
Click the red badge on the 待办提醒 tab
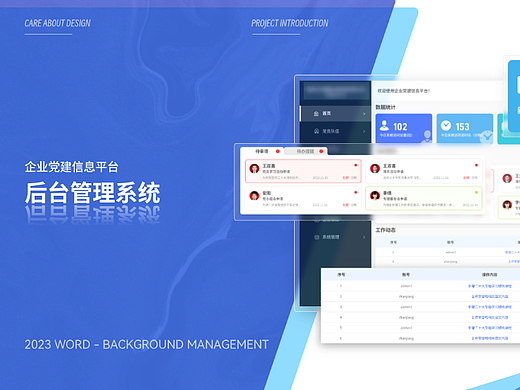(321, 151)
